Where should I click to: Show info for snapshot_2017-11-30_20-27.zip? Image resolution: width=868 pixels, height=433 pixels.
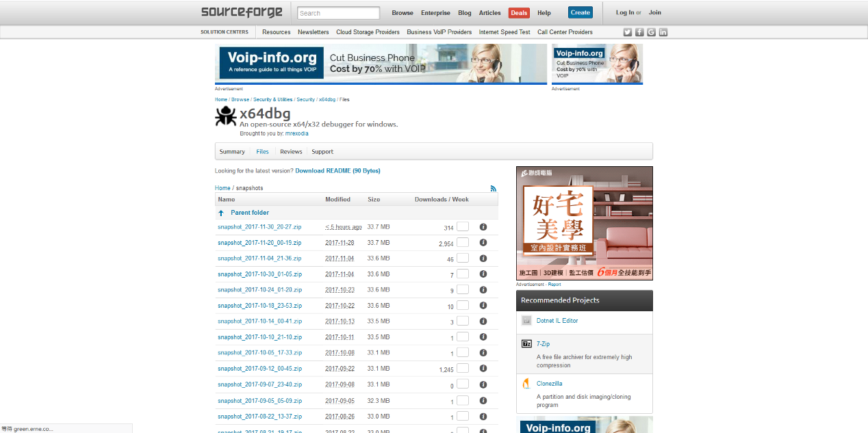pyautogui.click(x=483, y=227)
